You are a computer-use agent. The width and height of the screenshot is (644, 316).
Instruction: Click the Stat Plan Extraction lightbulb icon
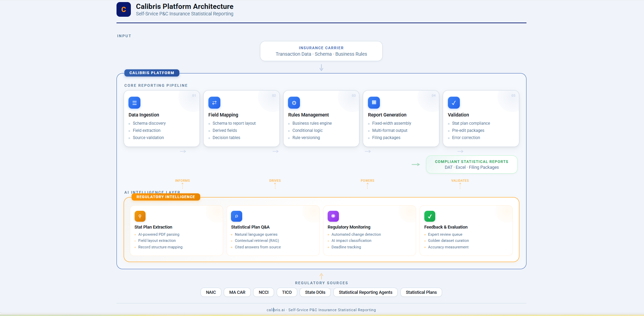tap(140, 216)
